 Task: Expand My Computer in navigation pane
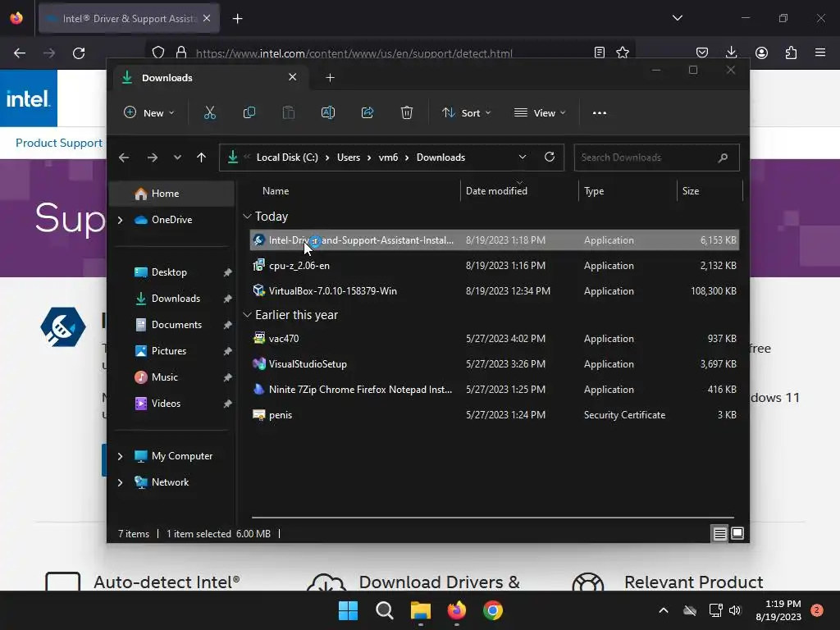(x=121, y=456)
